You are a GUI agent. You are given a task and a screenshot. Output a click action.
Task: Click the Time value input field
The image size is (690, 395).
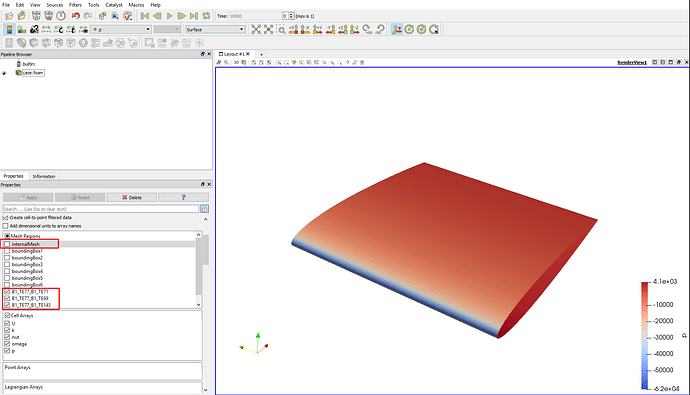tap(255, 16)
